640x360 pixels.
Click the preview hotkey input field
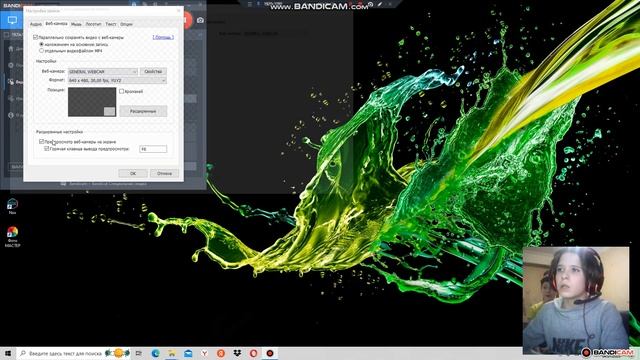(x=153, y=149)
